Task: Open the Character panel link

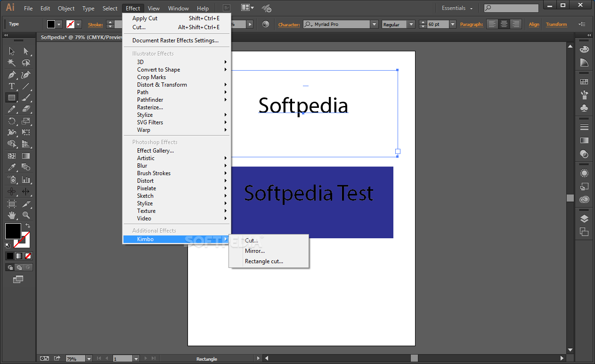Action: tap(289, 24)
